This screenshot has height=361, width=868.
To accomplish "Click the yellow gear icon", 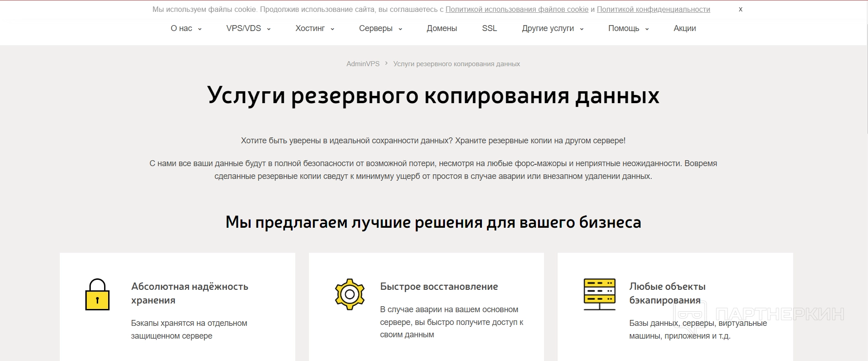I will tap(350, 294).
